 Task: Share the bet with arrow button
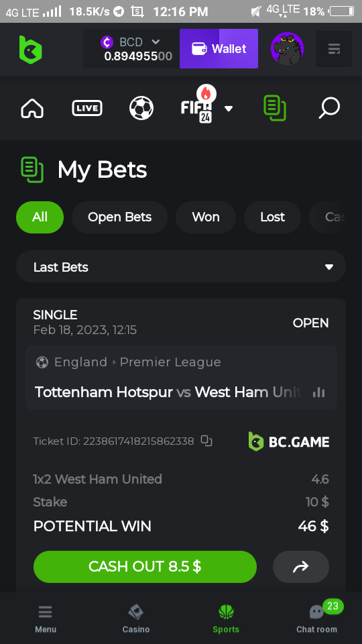301,567
